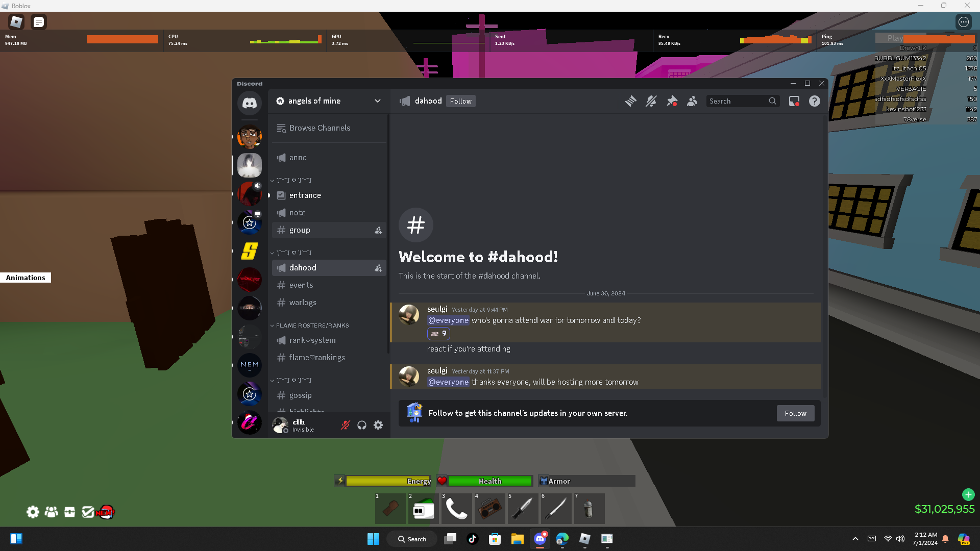Click the Energy bar
Screen dimensions: 980x551
tap(383, 481)
